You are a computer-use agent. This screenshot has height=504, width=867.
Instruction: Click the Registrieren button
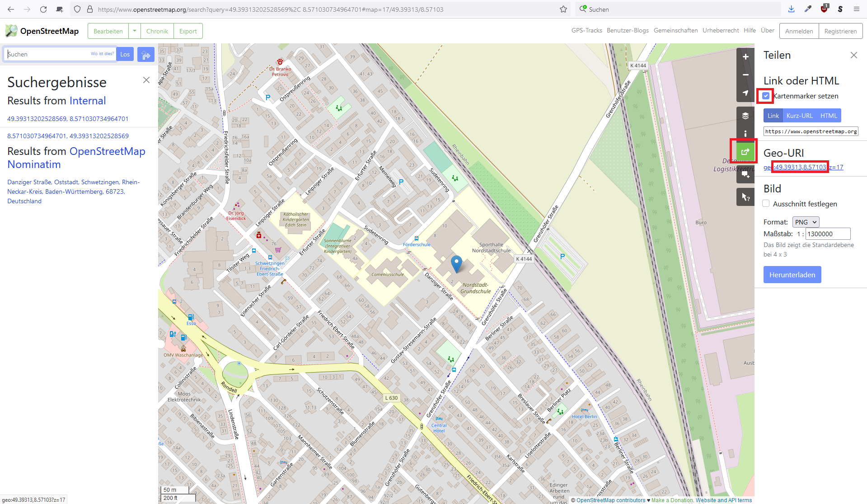(x=840, y=31)
